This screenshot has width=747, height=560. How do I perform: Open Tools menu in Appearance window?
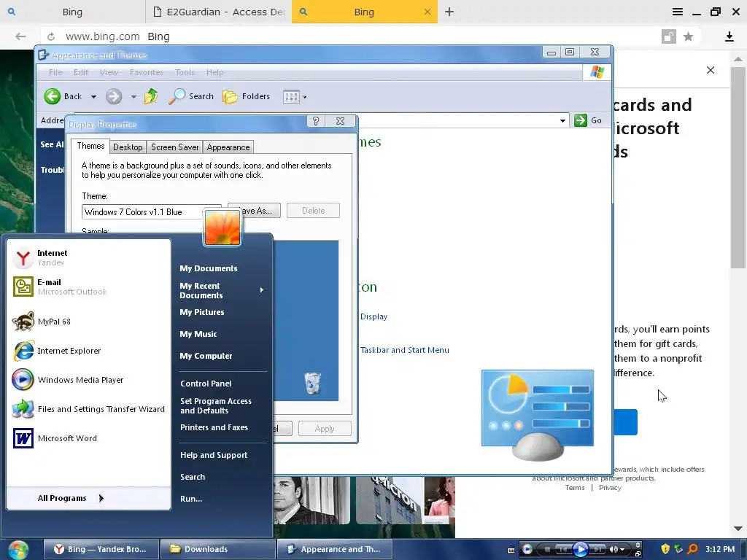185,72
